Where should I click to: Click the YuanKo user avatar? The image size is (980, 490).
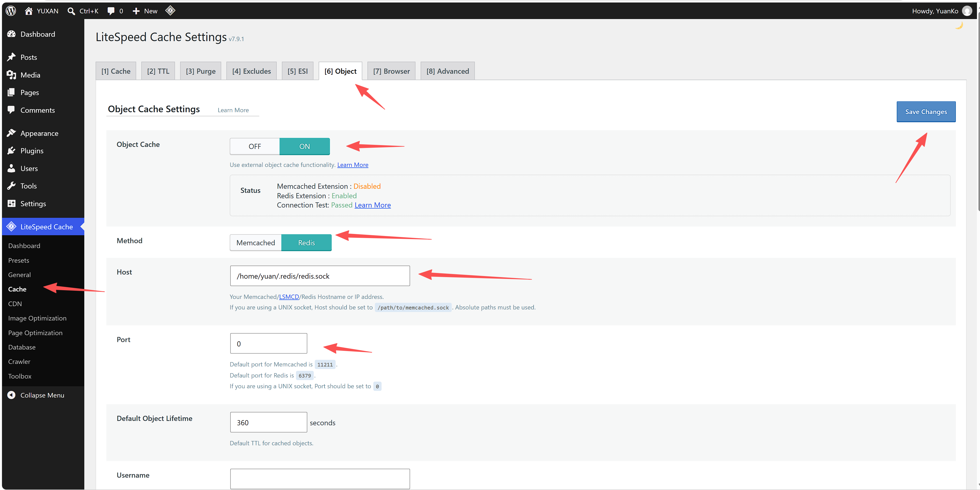967,11
